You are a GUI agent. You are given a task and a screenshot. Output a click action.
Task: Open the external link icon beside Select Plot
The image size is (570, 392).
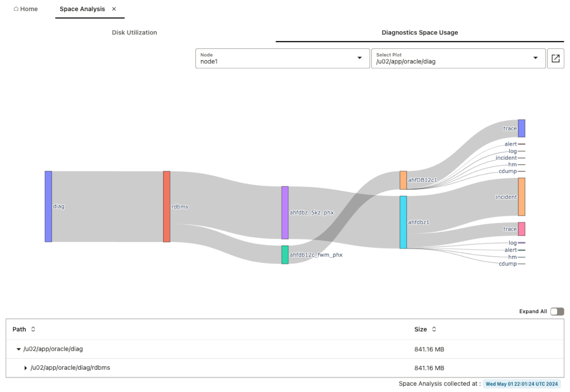556,58
